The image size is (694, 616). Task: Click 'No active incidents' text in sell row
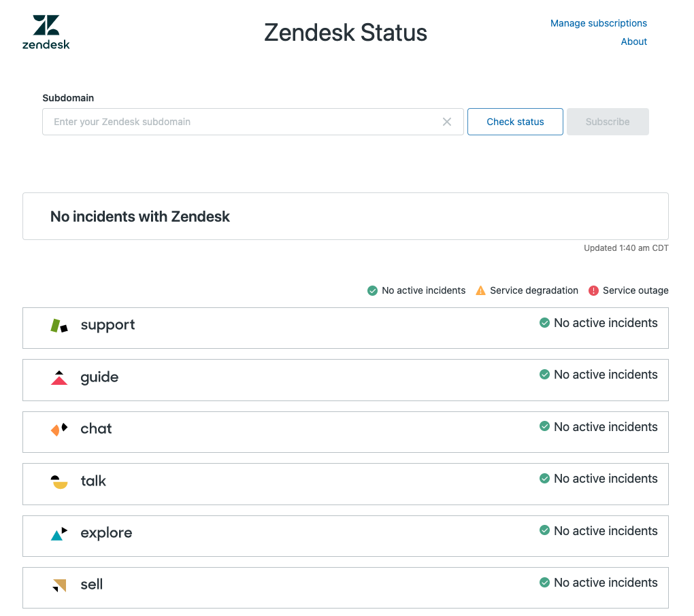tap(606, 583)
